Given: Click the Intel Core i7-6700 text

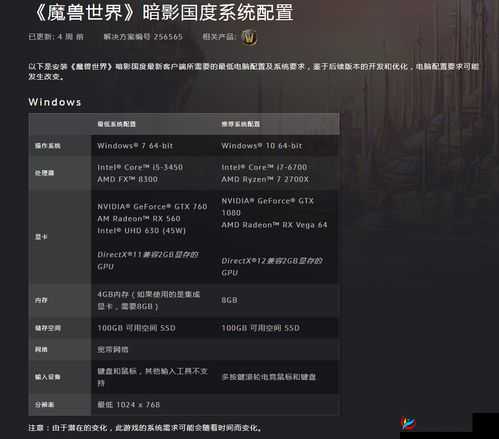Looking at the screenshot, I should coord(264,167).
